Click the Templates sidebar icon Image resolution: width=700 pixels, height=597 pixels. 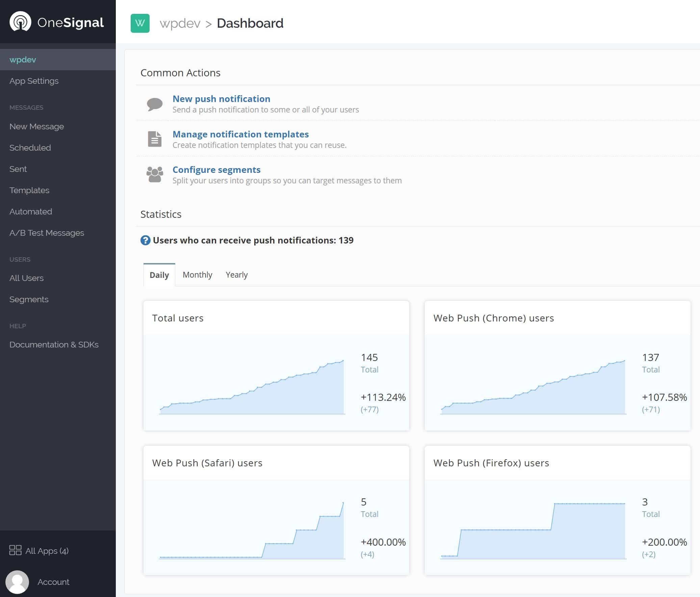point(29,190)
